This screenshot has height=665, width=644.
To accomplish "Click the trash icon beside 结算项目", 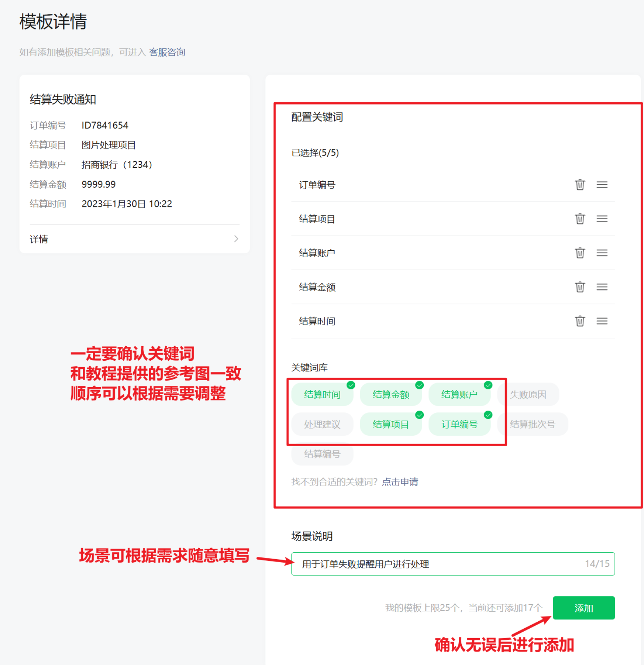I will coord(580,219).
